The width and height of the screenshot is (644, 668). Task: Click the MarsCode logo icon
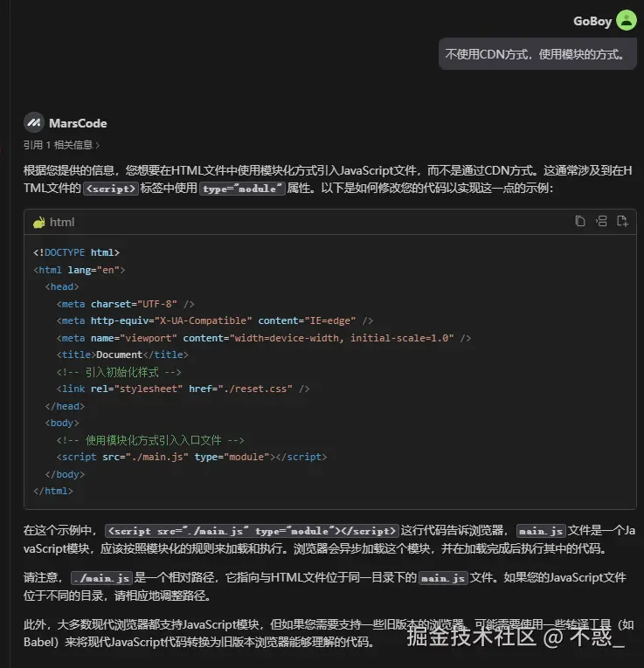click(34, 123)
